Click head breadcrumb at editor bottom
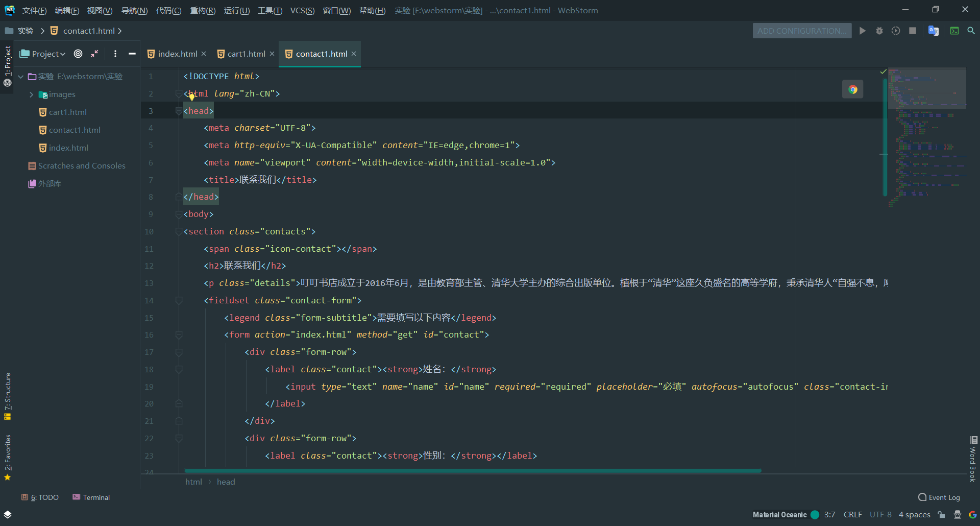980x526 pixels. pyautogui.click(x=226, y=482)
